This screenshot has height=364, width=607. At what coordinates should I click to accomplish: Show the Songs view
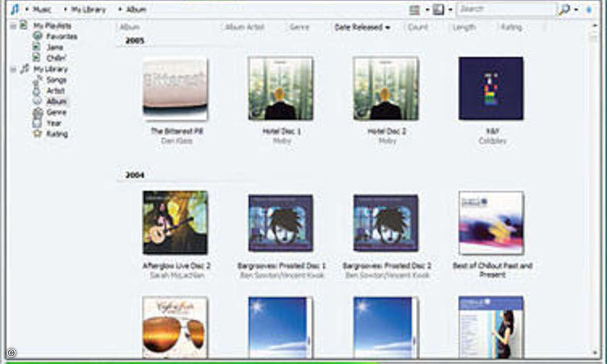pyautogui.click(x=56, y=80)
